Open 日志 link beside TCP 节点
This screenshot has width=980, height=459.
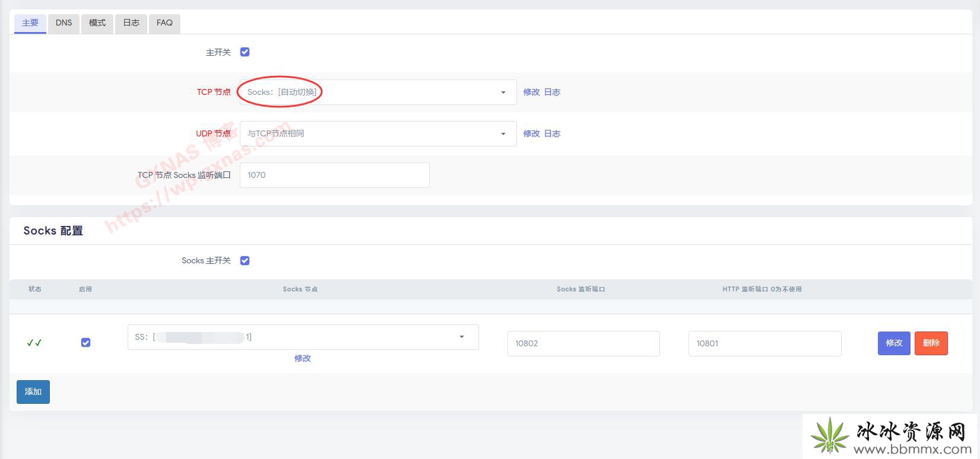552,93
